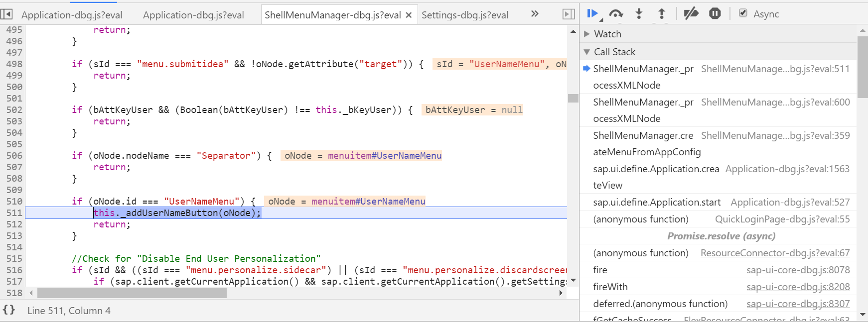Click highlighted this._addUserNameButton(oNode) statement
Image resolution: width=868 pixels, height=322 pixels.
point(177,213)
